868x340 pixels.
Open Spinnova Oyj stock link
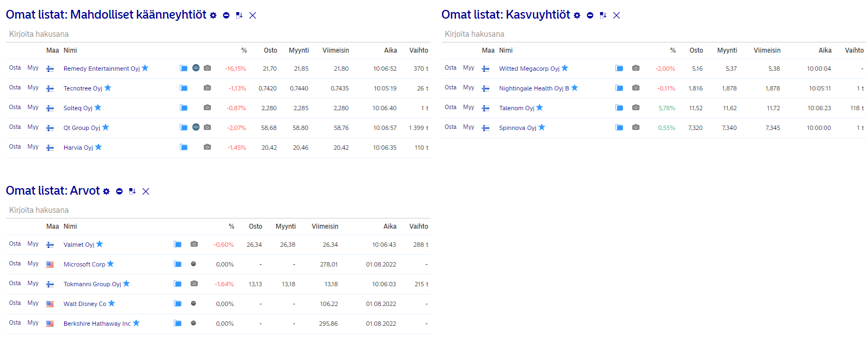tap(518, 128)
